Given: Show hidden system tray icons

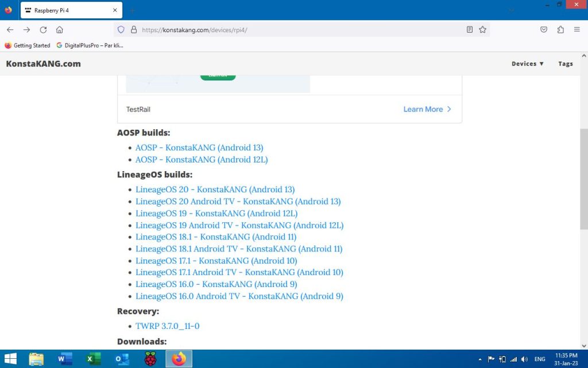Looking at the screenshot, I should [x=480, y=359].
